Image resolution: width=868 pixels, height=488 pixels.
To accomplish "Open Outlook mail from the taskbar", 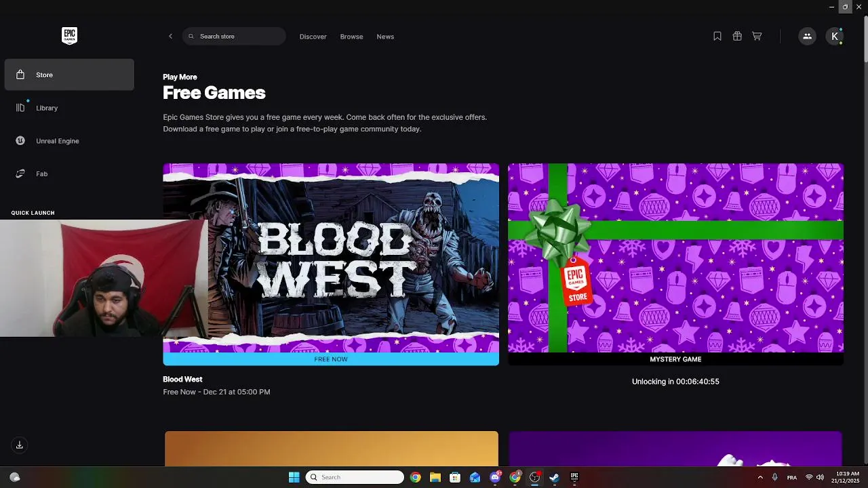I will point(475,477).
